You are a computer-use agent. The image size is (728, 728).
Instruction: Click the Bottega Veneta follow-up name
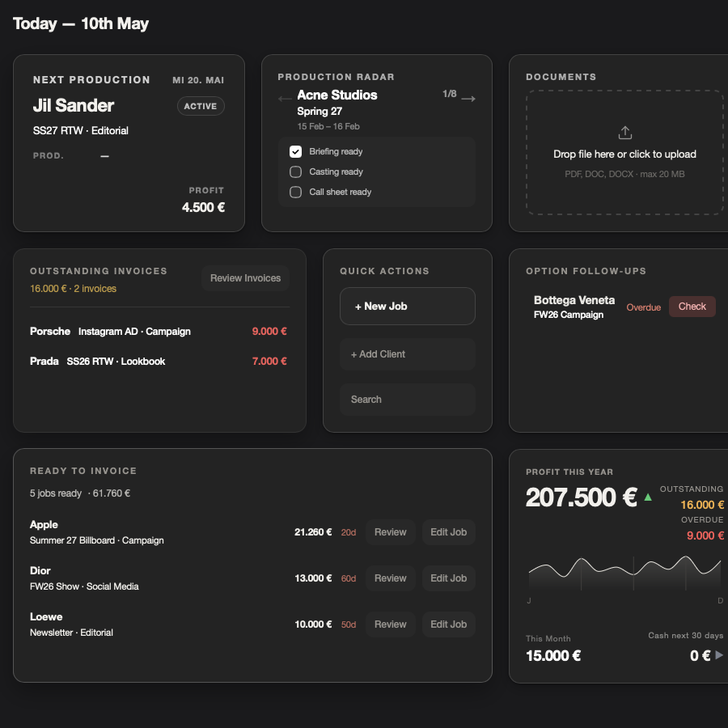[x=574, y=300]
